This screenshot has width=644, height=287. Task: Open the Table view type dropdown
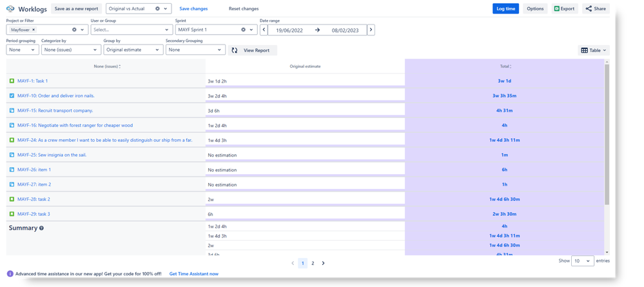pyautogui.click(x=594, y=50)
